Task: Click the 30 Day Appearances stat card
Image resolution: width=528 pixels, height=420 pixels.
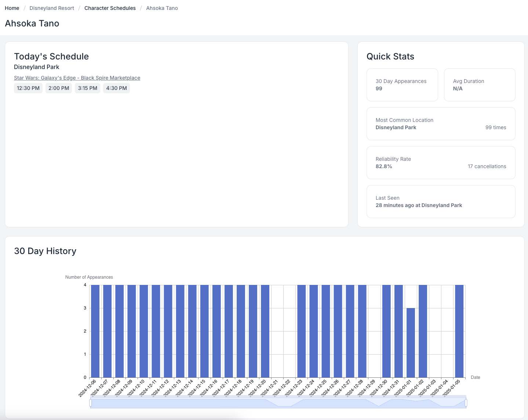Action: click(x=402, y=85)
